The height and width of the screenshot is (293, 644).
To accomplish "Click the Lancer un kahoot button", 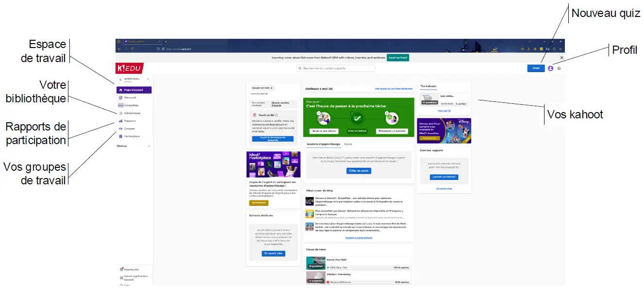I will click(x=444, y=177).
